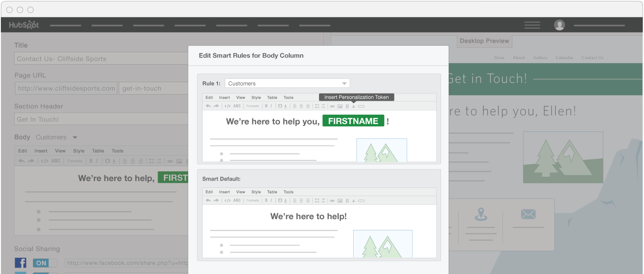644x274 pixels.
Task: Insert a link in Smart Default editor
Action: [332, 200]
